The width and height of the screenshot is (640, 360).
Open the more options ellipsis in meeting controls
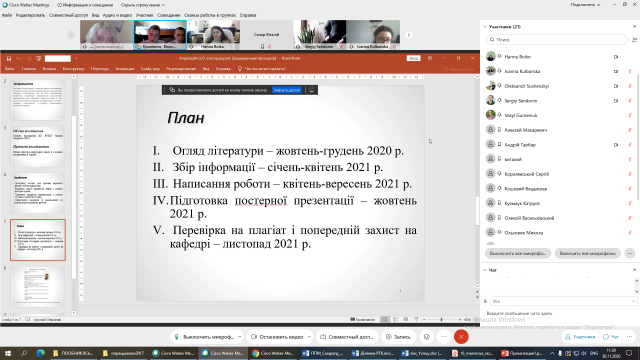coord(444,337)
